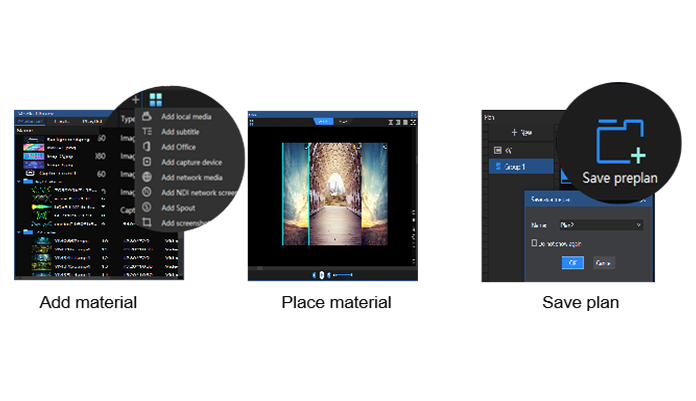Click the yellow editor toolbar icon
The image size is (696, 401).
pyautogui.click(x=405, y=122)
